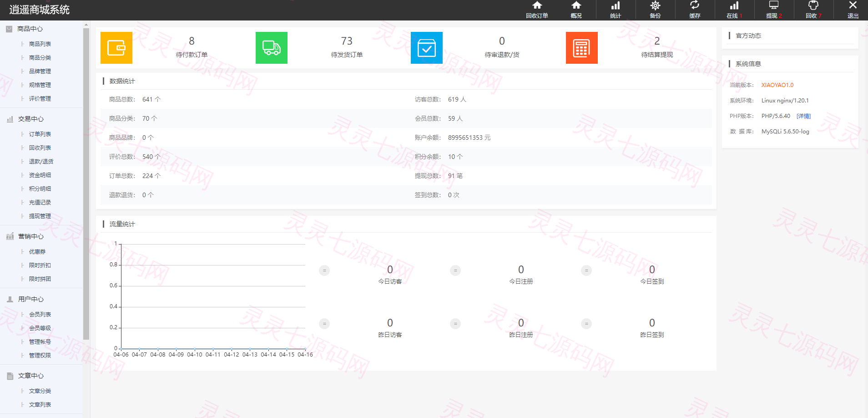Open 管理权限 in the sidebar

click(x=40, y=356)
